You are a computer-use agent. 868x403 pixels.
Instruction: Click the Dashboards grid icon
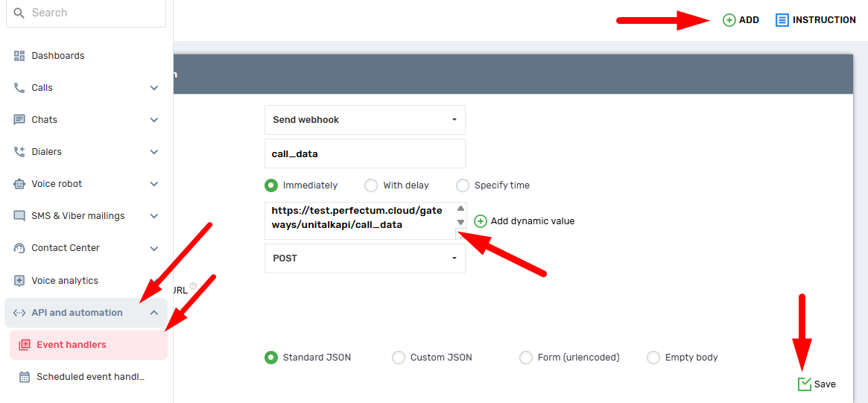(x=19, y=56)
